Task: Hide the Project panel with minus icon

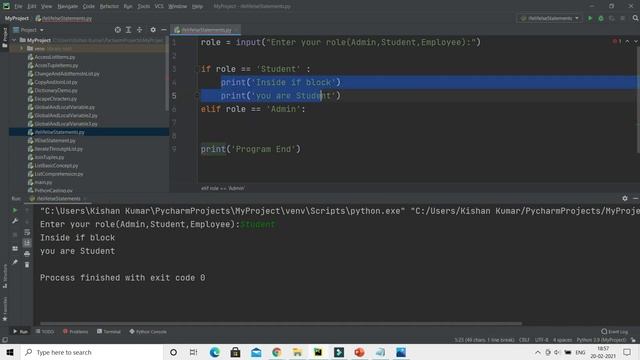Action: (164, 30)
